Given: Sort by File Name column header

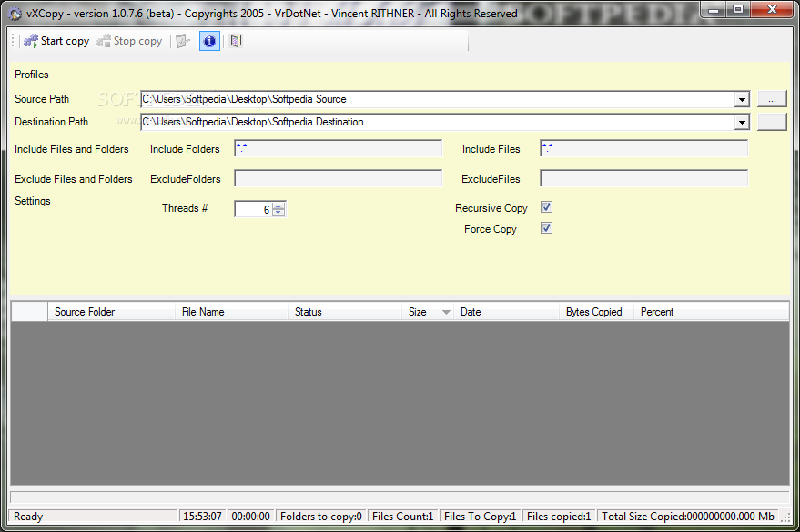Looking at the screenshot, I should (232, 312).
